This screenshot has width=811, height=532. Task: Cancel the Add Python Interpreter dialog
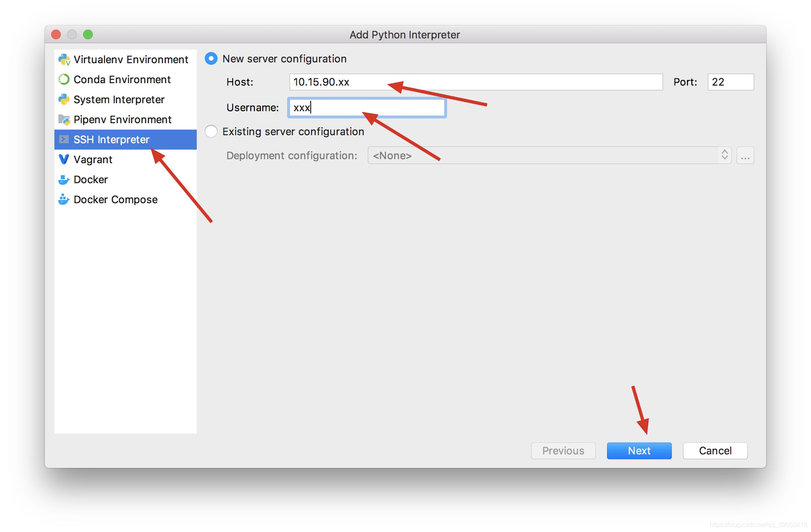[715, 451]
